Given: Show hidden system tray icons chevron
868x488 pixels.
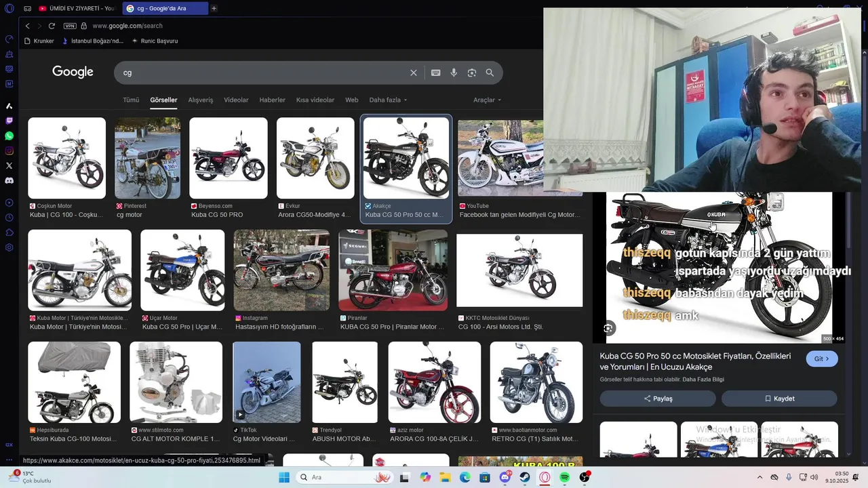Looking at the screenshot, I should click(759, 477).
